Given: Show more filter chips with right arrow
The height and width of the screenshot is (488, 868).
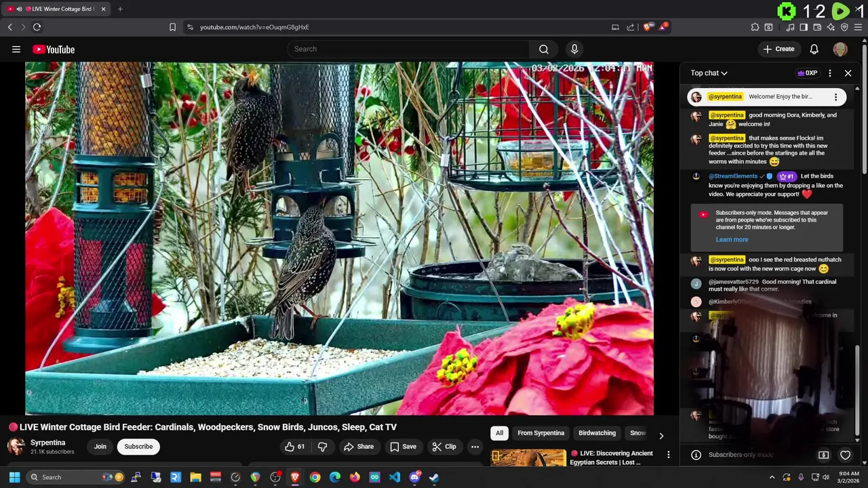Looking at the screenshot, I should tap(661, 435).
